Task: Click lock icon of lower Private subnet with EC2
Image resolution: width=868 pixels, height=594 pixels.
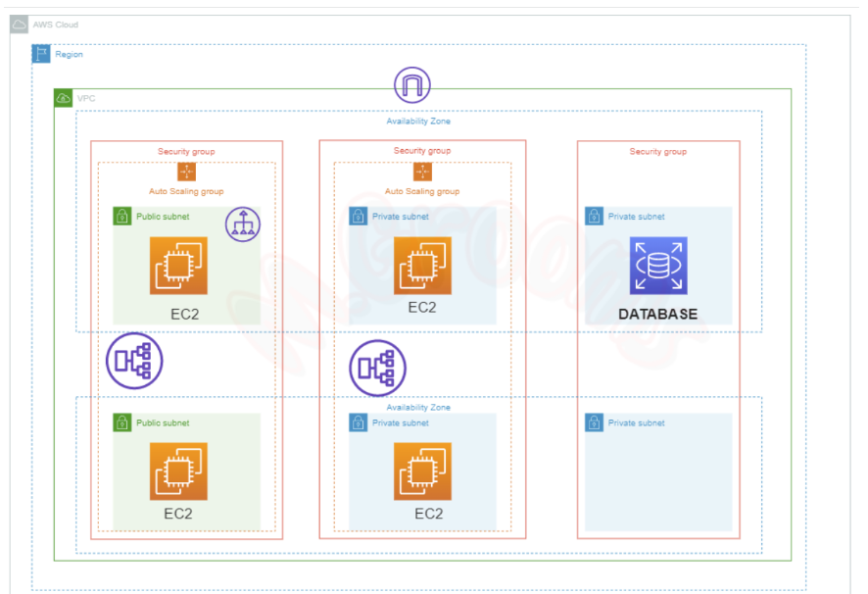Action: pyautogui.click(x=359, y=422)
